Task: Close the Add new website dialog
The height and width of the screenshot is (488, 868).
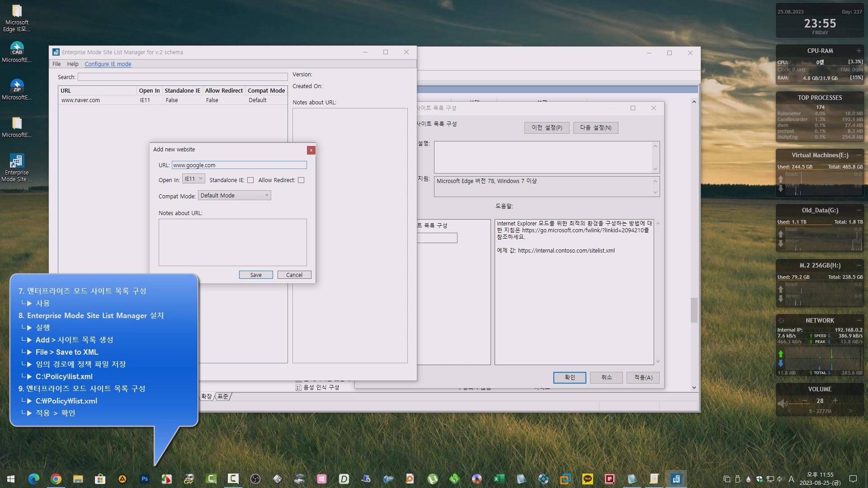Action: click(x=311, y=150)
